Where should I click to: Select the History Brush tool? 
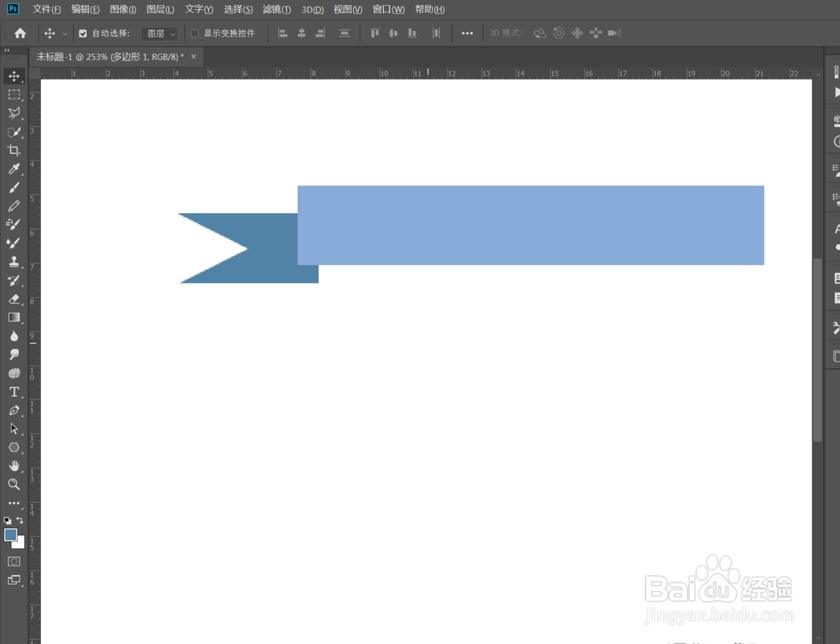(14, 280)
